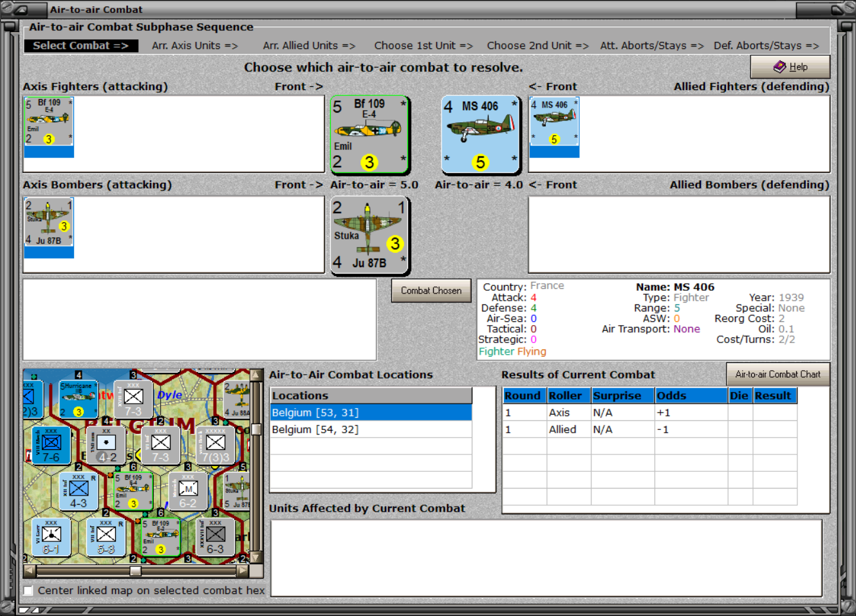Click the map's horizontal scrollbar left arrow
Image resolution: width=856 pixels, height=616 pixels.
(29, 570)
